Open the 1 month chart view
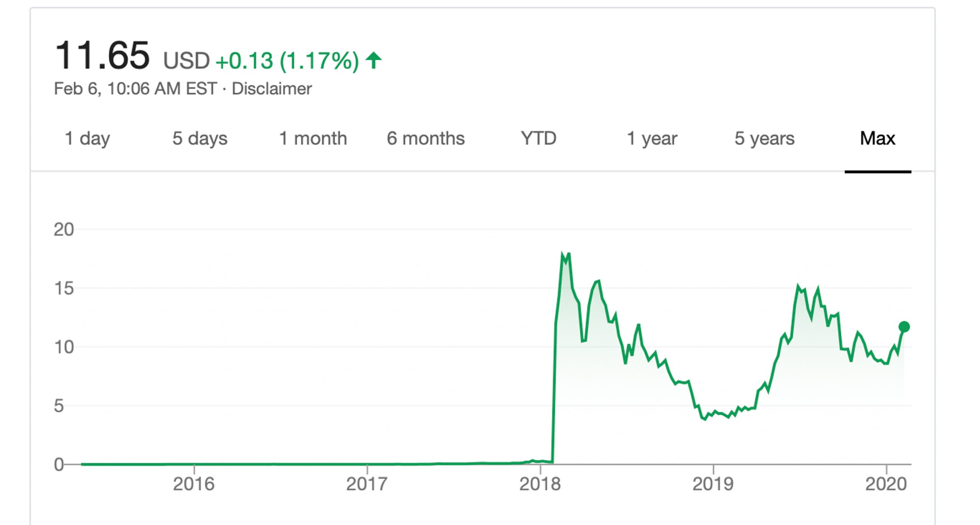 313,138
